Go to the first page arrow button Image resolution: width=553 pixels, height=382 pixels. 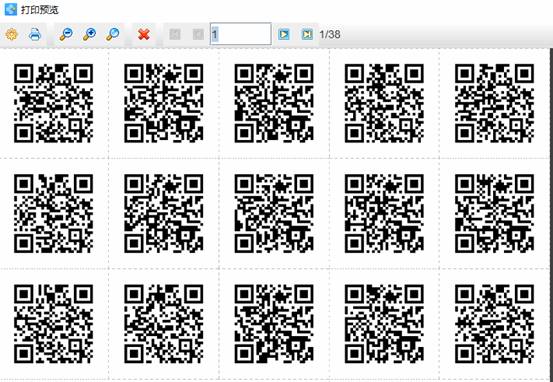click(175, 34)
